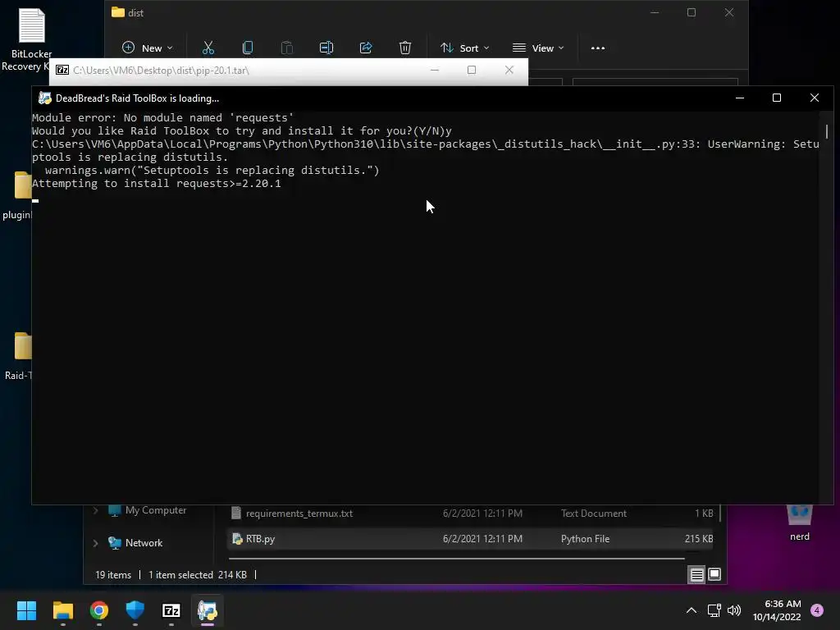840x630 pixels.
Task: Switch to large thumbnails view button
Action: 714,574
